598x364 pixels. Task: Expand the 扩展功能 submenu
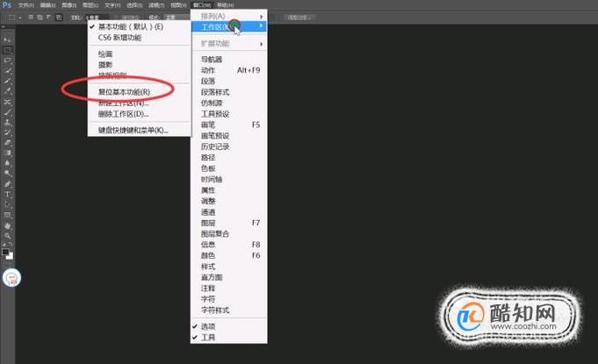229,43
